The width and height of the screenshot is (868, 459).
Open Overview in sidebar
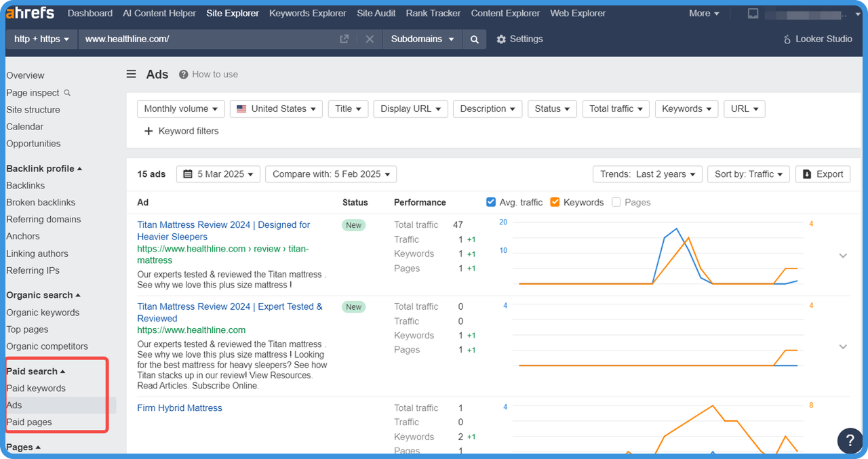coord(25,76)
